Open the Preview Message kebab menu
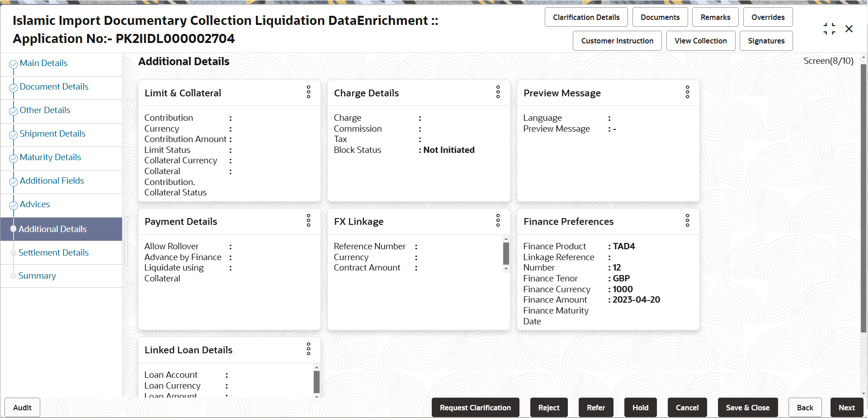The width and height of the screenshot is (868, 418). (x=687, y=92)
